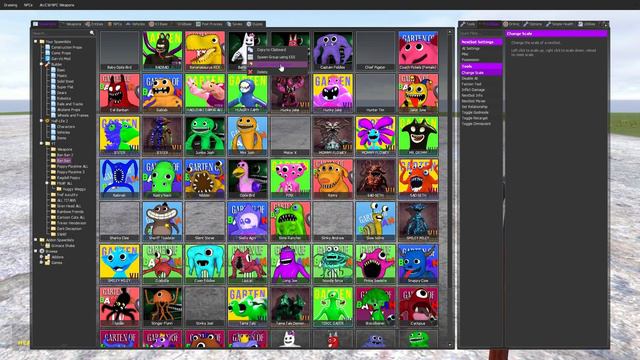This screenshot has width=640, height=360.
Task: Click the Jumbo Josh spawn icon
Action: tap(204, 136)
